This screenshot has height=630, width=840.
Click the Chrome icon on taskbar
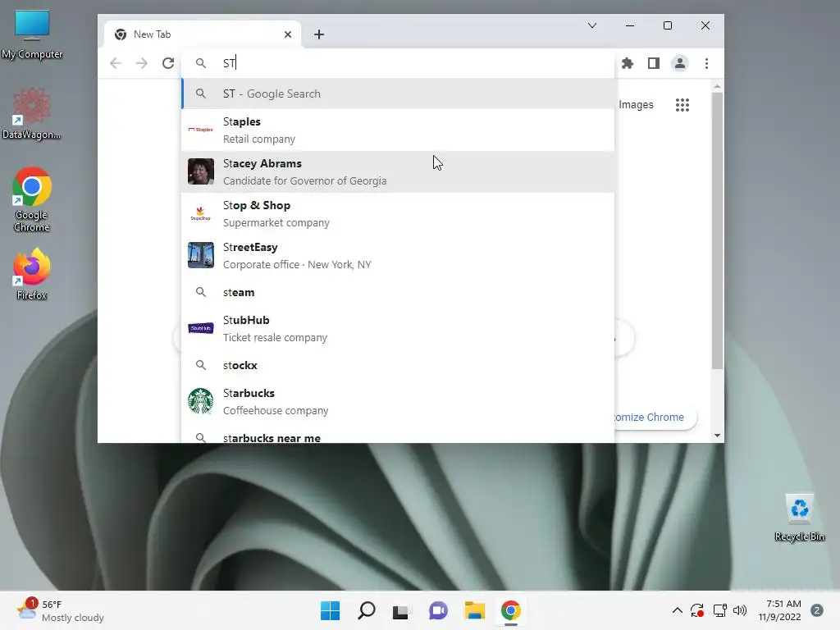pos(511,610)
